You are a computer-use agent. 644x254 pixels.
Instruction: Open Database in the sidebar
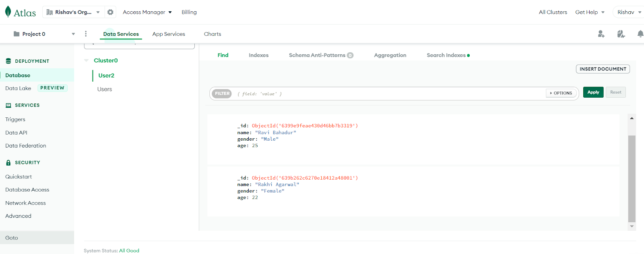tap(37, 75)
